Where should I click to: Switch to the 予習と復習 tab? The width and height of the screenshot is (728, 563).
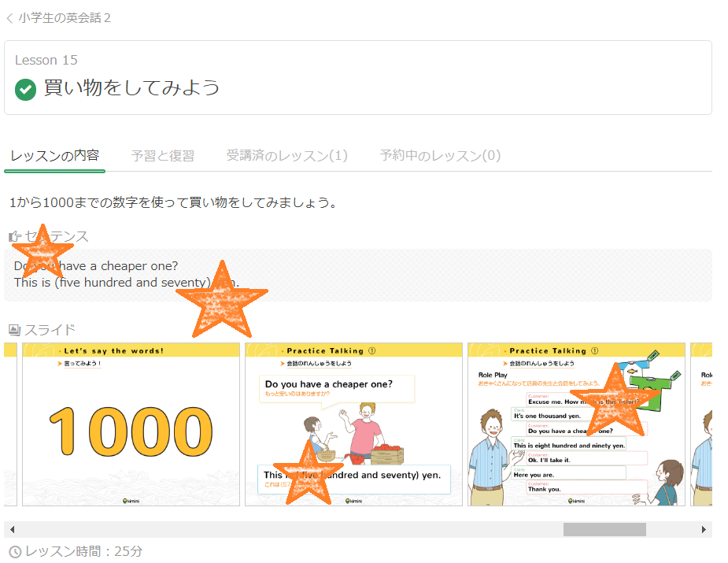(162, 156)
